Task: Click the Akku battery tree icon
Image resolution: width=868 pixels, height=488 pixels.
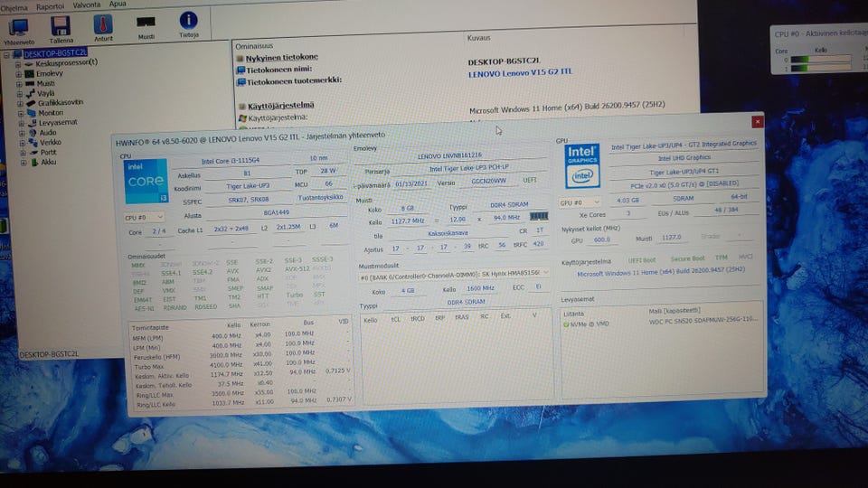Action: (34, 163)
